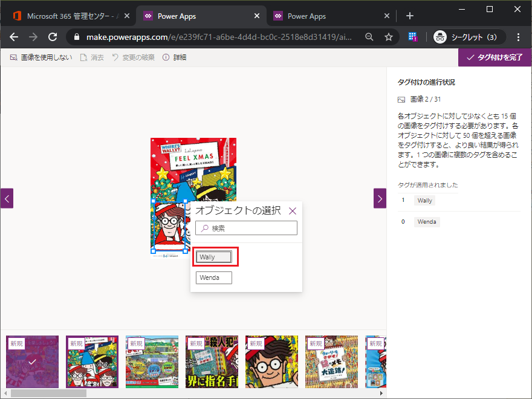
Task: Minimize the browser window
Action: click(x=462, y=9)
